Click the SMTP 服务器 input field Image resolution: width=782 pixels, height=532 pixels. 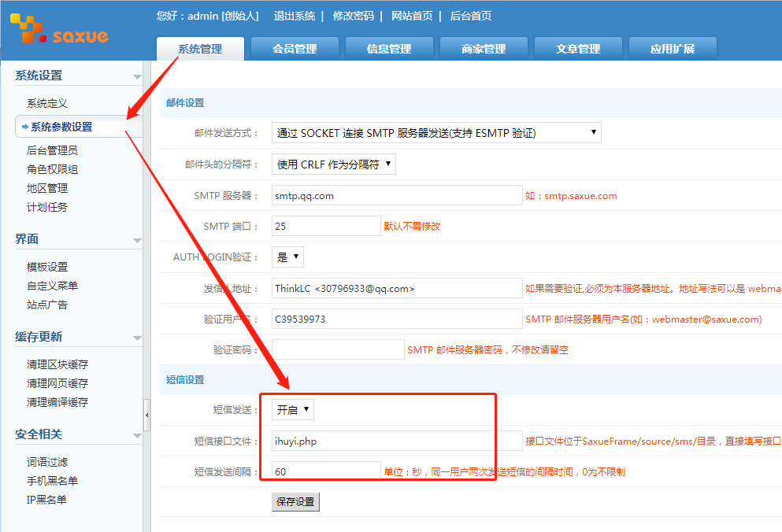click(396, 196)
